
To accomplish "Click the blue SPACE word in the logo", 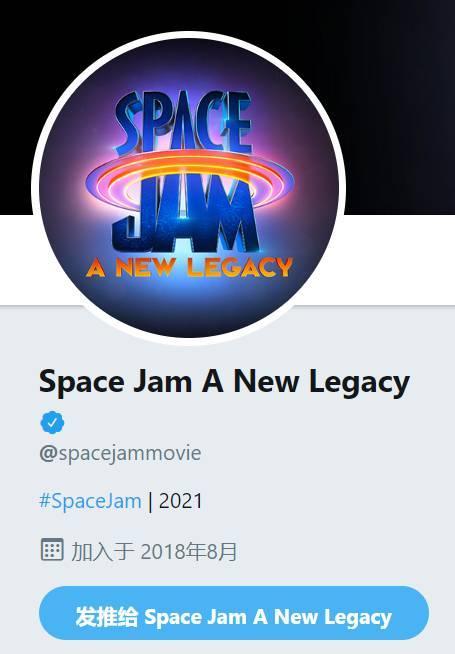I will tap(183, 121).
